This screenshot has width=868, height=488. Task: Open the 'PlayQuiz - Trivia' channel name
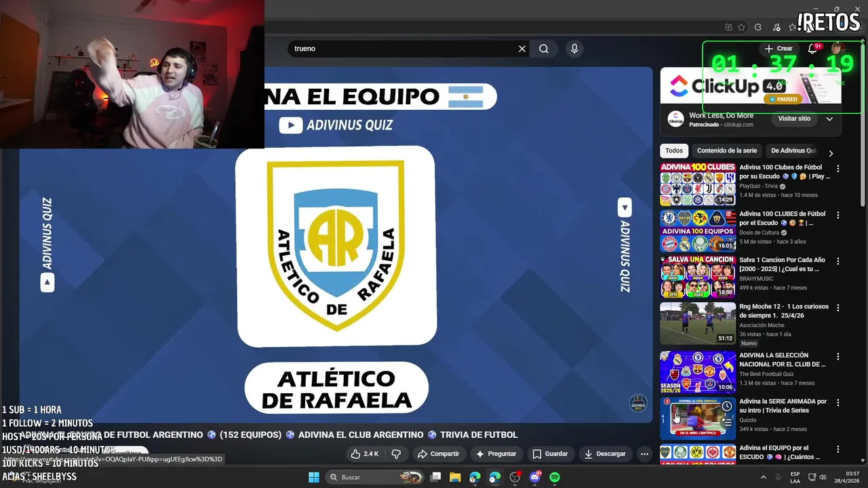(x=758, y=186)
